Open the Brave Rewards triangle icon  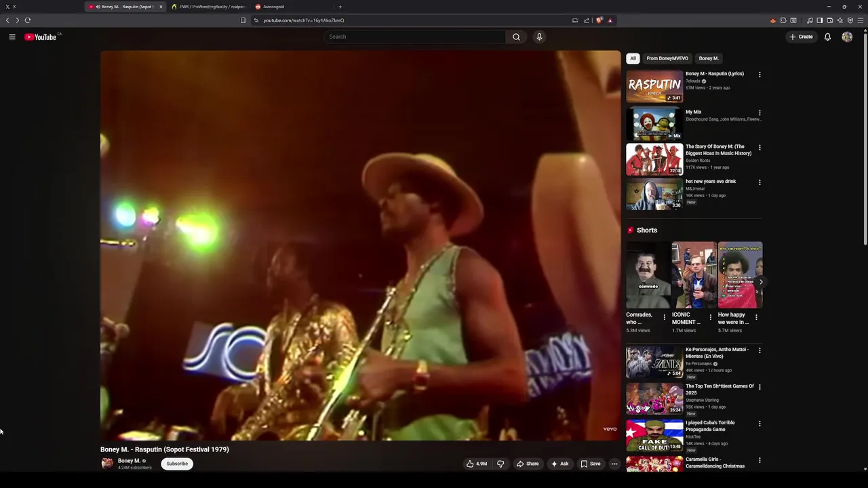click(x=610, y=20)
